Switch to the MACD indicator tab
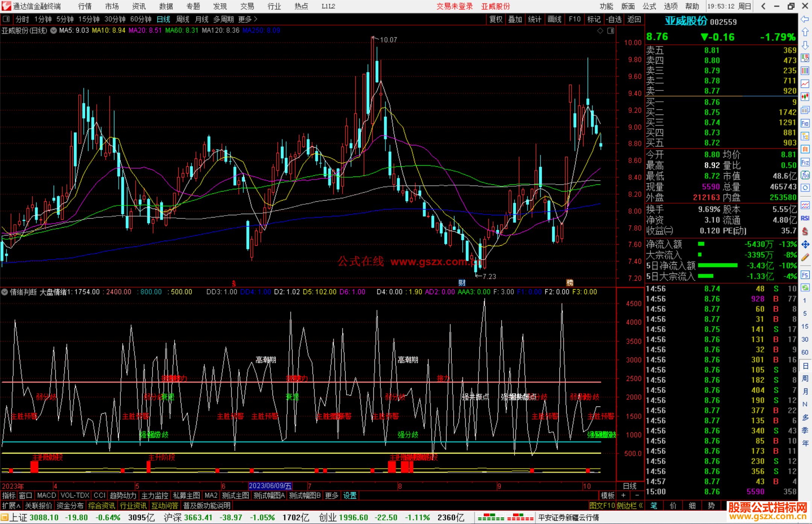Screen dimensions: 812x524 [x=46, y=495]
